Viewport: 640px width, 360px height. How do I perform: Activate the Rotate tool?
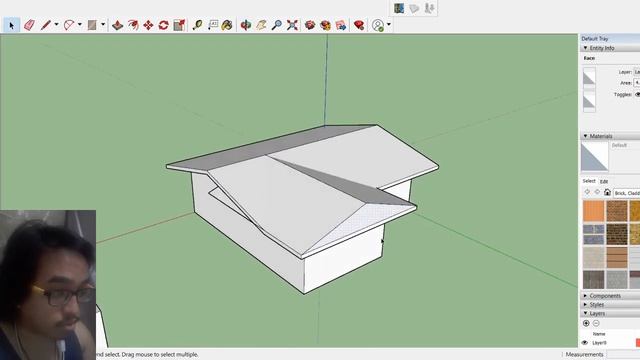164,25
